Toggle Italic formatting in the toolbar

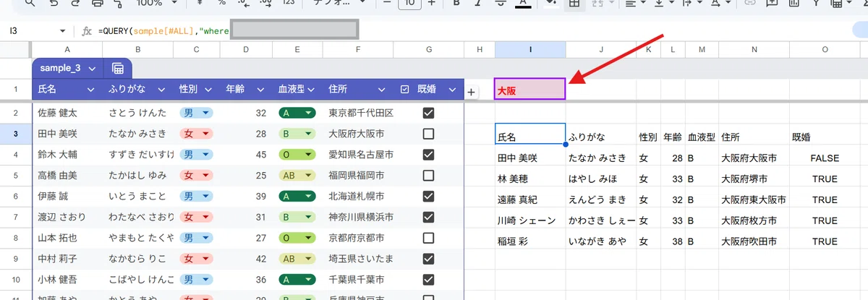coord(478,4)
